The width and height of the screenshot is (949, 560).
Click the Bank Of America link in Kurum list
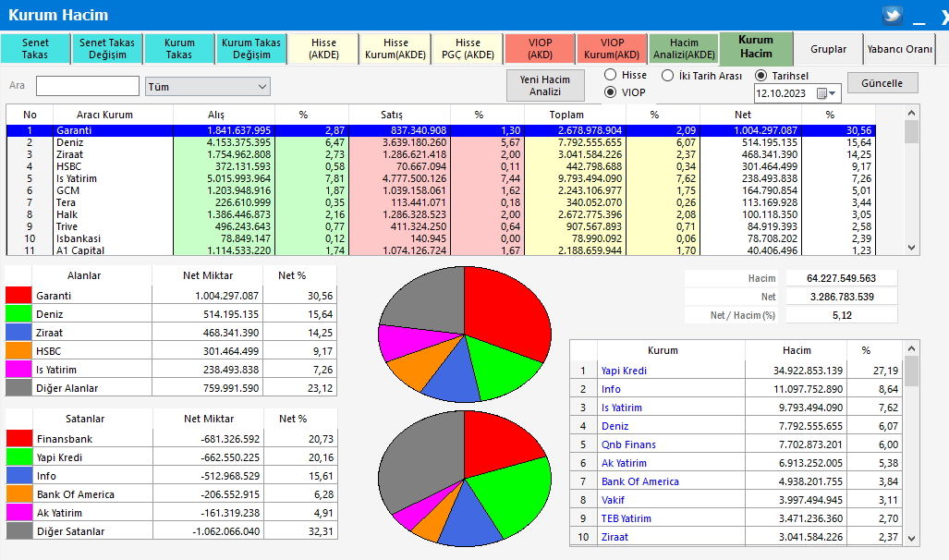[x=640, y=481]
